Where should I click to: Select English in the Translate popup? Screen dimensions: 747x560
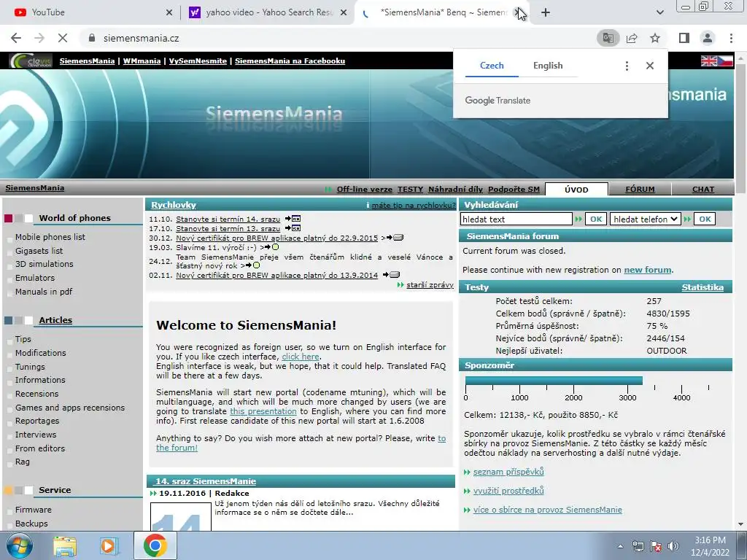548,66
